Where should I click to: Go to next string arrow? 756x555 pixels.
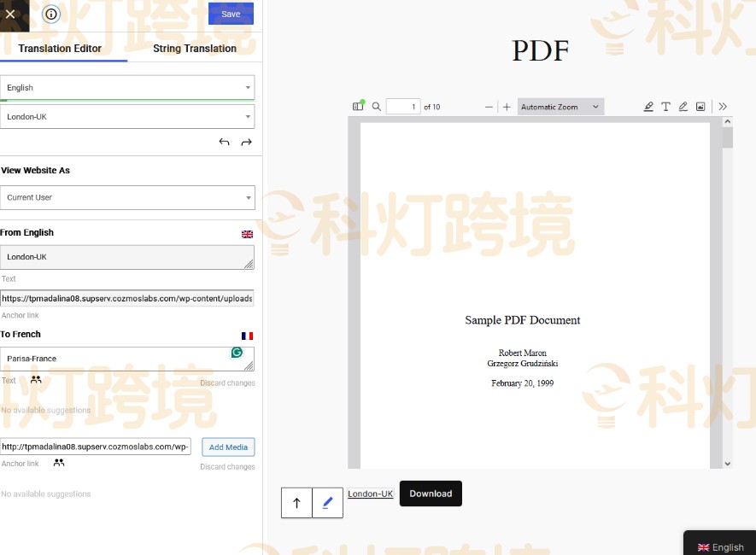(246, 142)
